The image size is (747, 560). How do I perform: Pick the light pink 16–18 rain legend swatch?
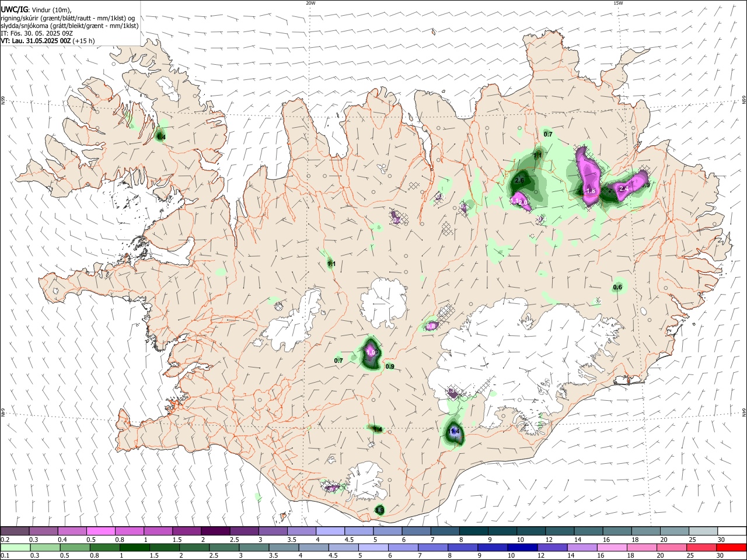point(612,548)
